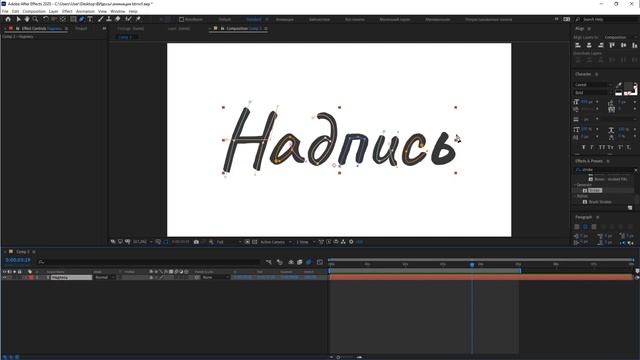The image size is (640, 360).
Task: Select the Zoom magnifier tool
Action: coord(36,19)
